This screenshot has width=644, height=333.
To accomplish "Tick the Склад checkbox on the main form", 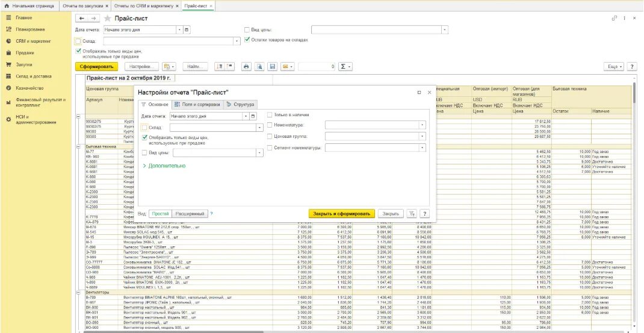I will [78, 41].
